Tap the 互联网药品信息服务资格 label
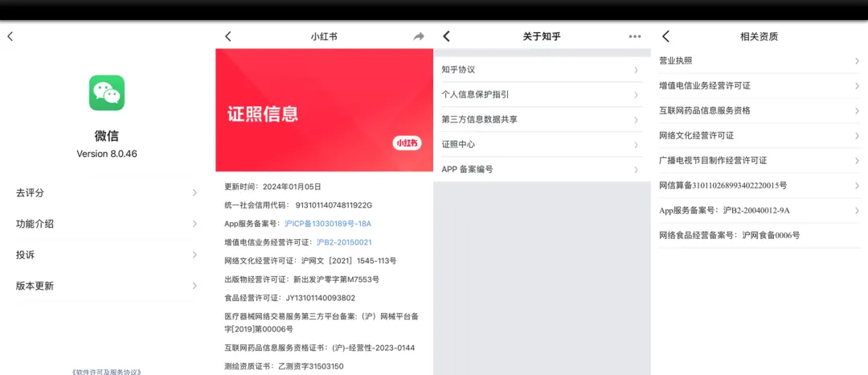Screen dimensions: 868x375 705,111
